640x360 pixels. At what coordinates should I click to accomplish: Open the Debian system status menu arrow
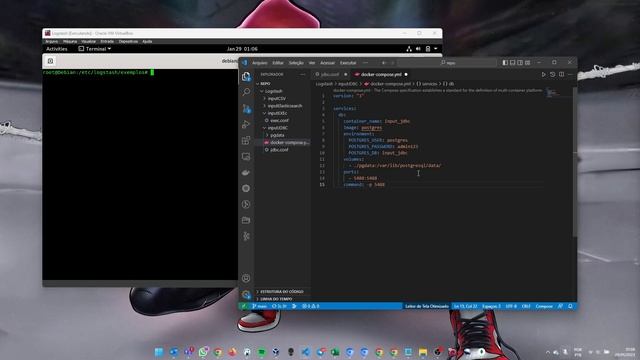[436, 49]
